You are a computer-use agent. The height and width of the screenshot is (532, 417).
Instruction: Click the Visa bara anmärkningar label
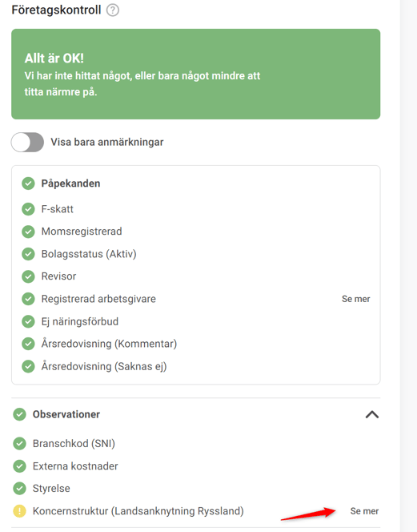pyautogui.click(x=107, y=142)
